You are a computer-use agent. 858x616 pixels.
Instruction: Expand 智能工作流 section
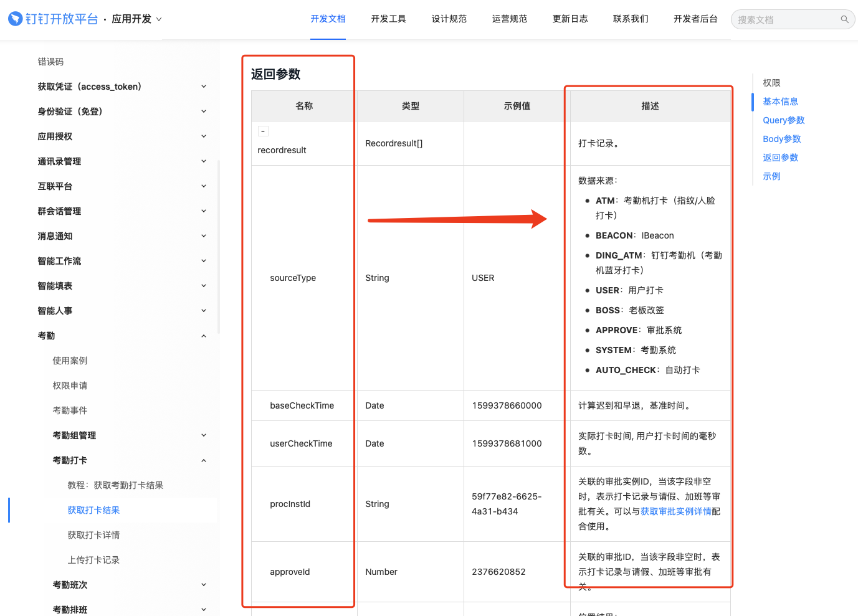point(203,261)
